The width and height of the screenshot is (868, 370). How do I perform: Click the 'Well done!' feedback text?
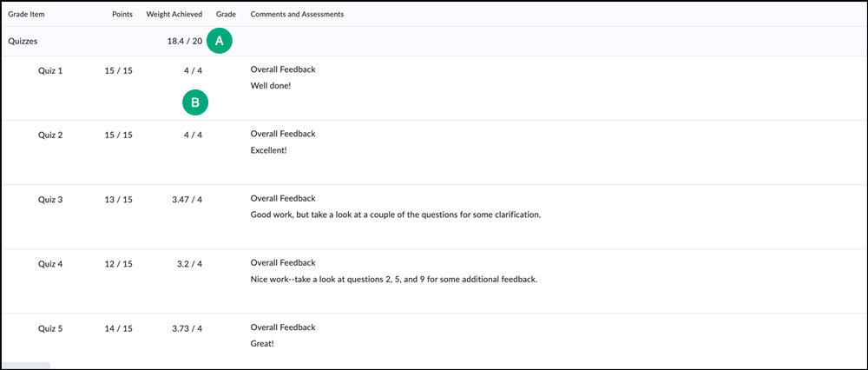[x=272, y=86]
